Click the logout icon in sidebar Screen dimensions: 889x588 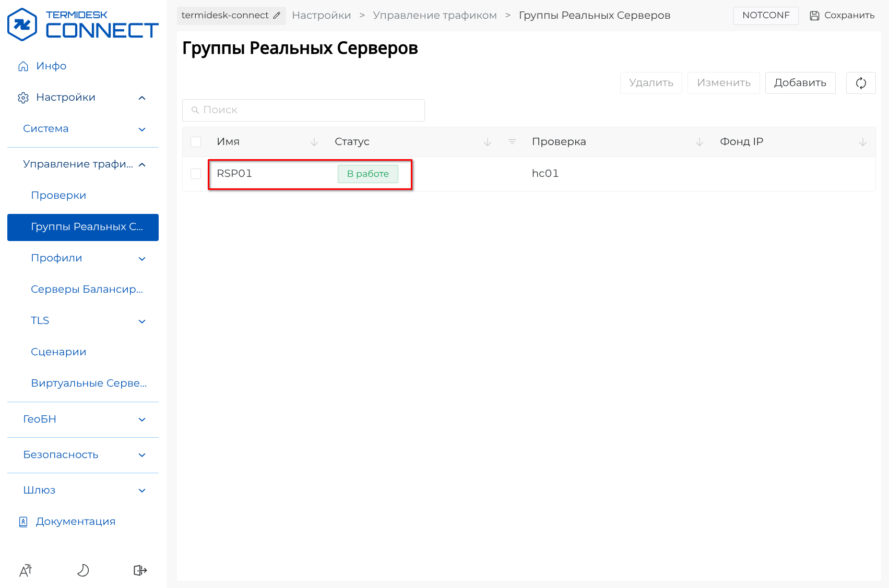pyautogui.click(x=140, y=570)
